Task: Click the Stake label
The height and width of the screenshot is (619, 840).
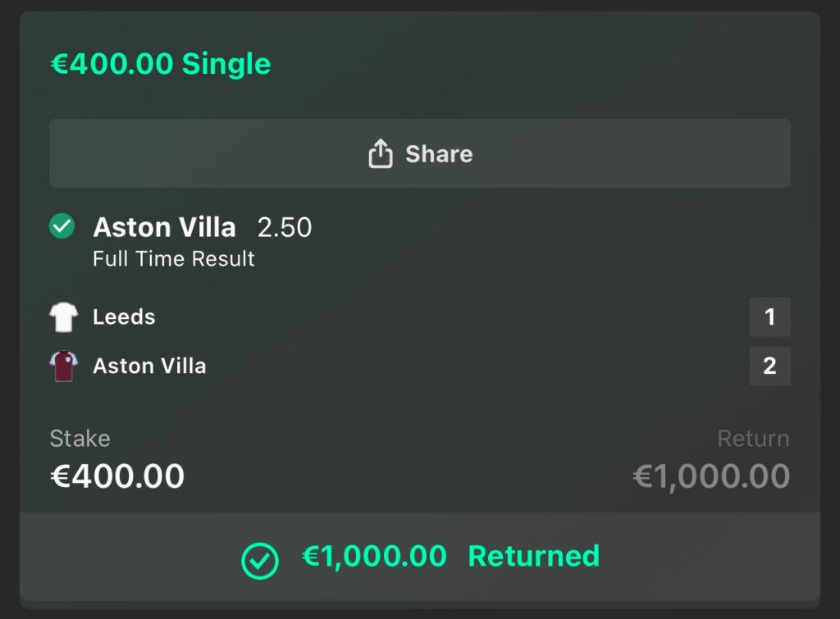Action: click(80, 439)
